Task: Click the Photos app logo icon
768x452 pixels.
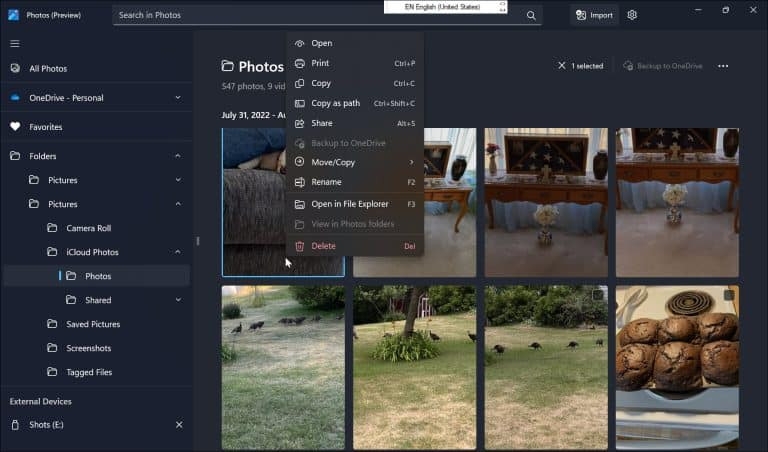Action: [x=14, y=15]
